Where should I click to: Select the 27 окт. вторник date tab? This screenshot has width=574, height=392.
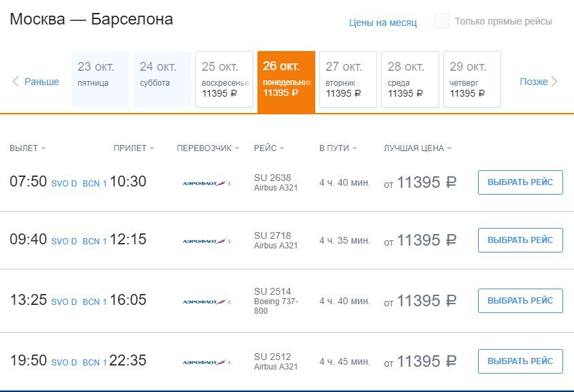(x=348, y=79)
